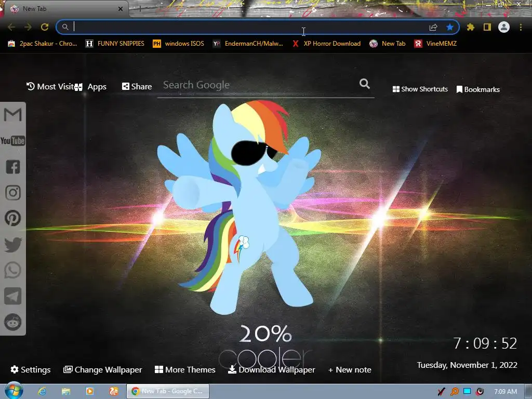Open Most Visited menu
This screenshot has width=532, height=399.
50,87
